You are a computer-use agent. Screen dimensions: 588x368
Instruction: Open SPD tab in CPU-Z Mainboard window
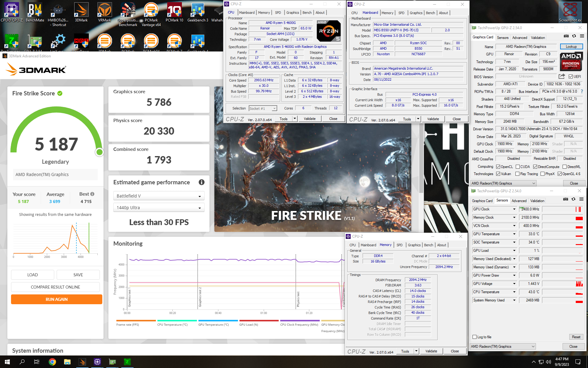point(401,13)
